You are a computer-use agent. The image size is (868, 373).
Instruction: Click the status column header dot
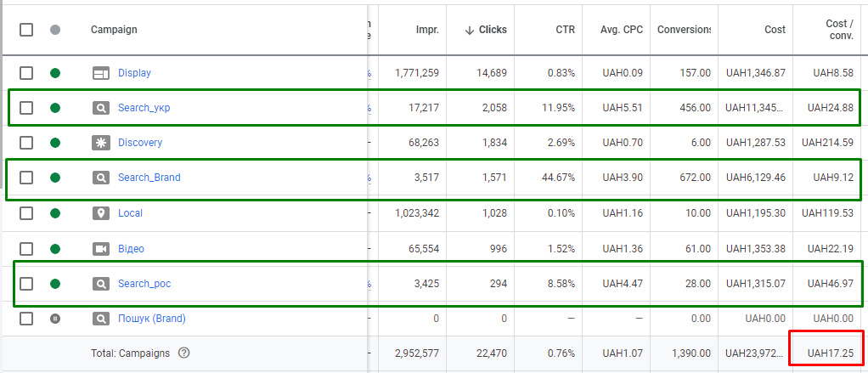click(55, 30)
